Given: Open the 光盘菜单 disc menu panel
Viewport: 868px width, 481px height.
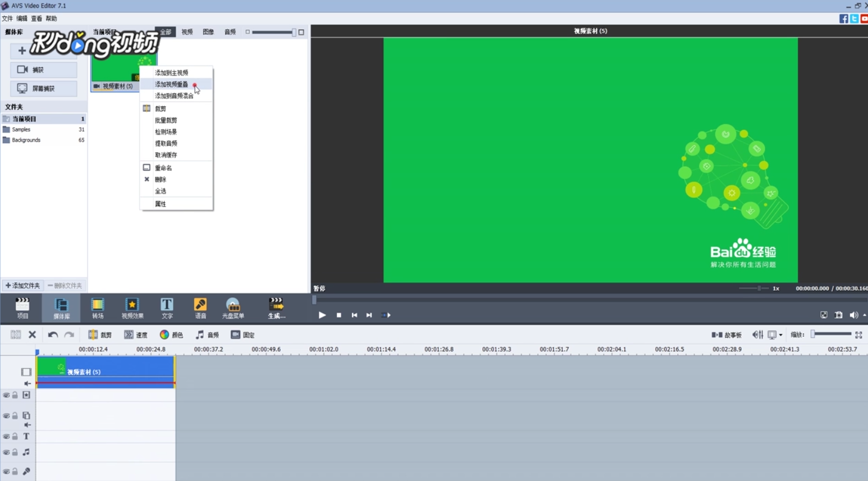Looking at the screenshot, I should coord(233,308).
